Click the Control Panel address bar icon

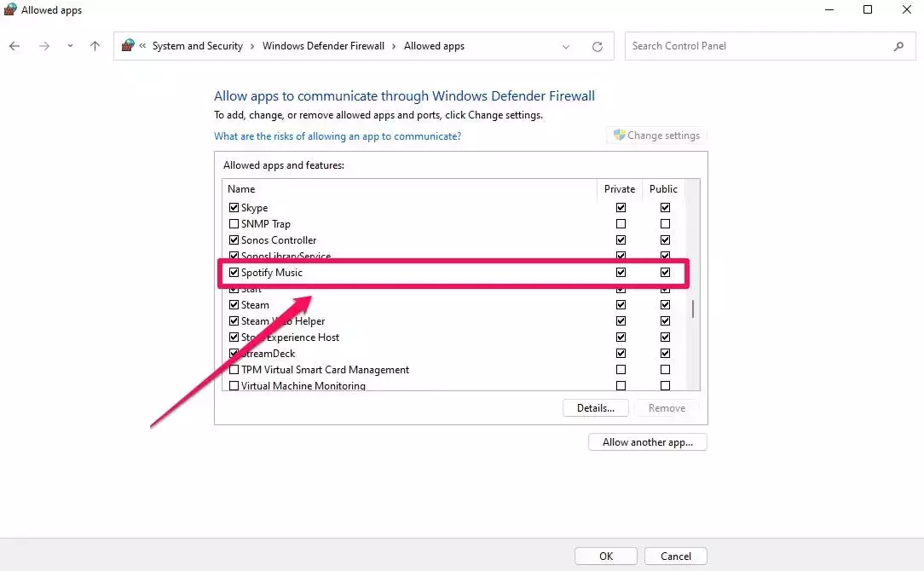[x=128, y=46]
